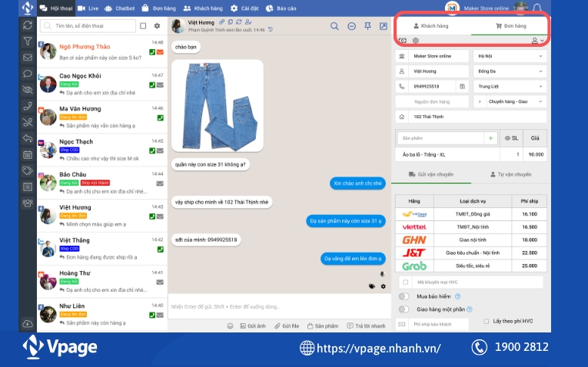Open the tag filter in the left sidebar
This screenshot has height=367, width=588.
(28, 170)
